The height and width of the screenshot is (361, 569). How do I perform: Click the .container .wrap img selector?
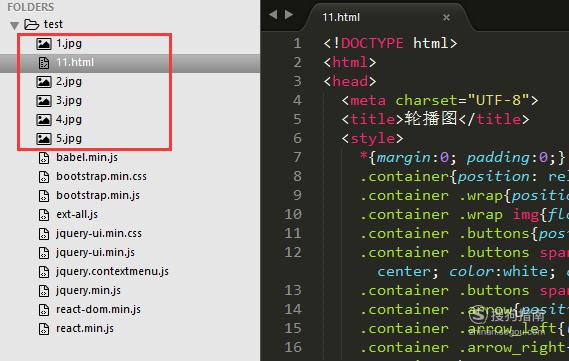click(450, 215)
